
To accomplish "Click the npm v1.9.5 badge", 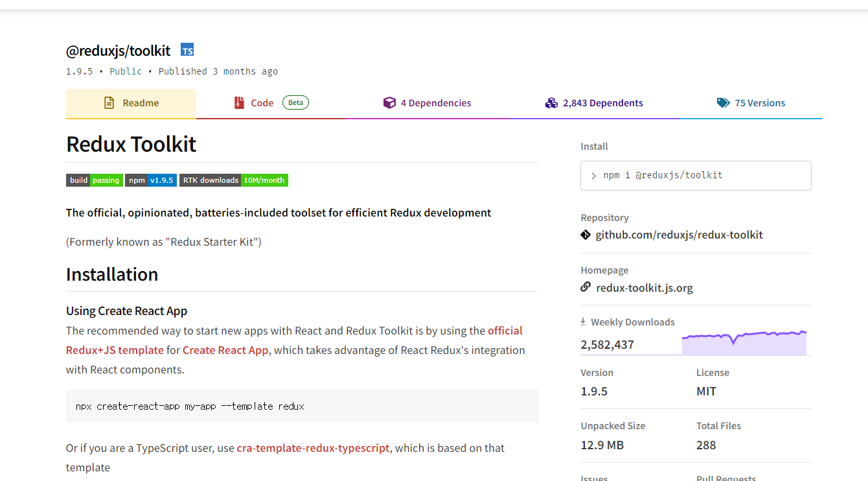I will pyautogui.click(x=151, y=180).
